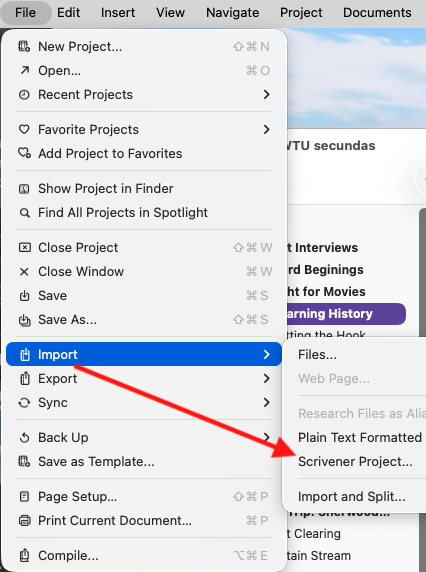This screenshot has width=426, height=572.
Task: Expand the Recent Projects submenu arrow
Action: (x=267, y=94)
